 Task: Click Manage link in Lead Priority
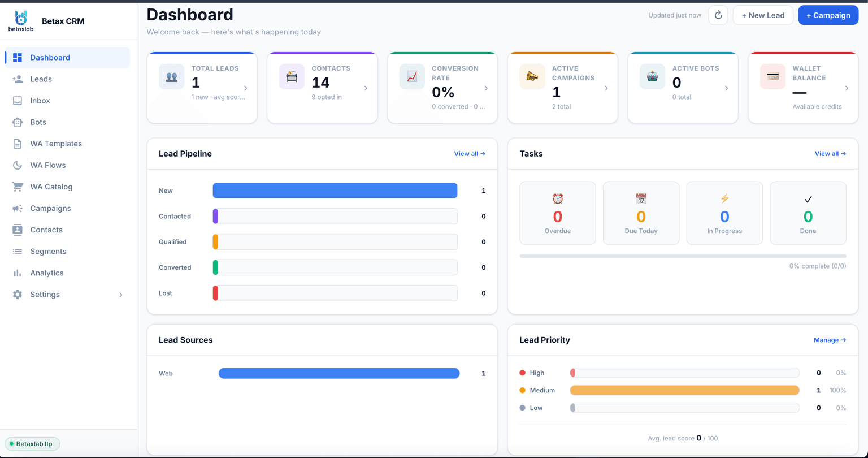(x=830, y=340)
